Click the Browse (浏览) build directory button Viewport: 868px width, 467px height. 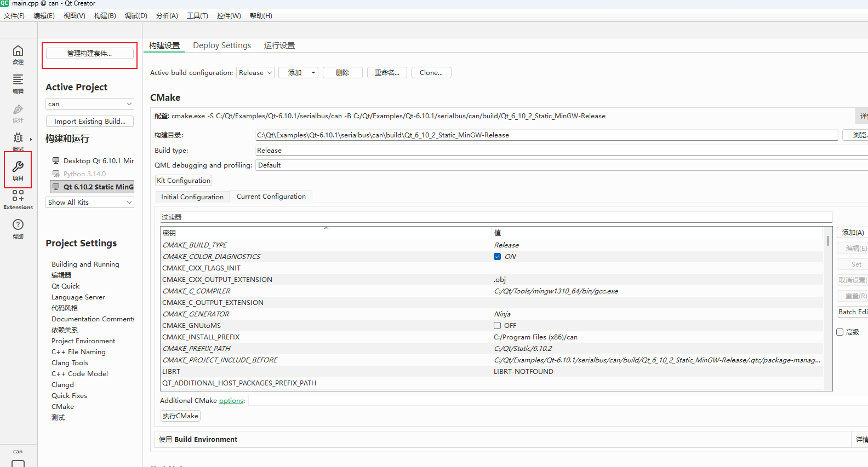(856, 135)
